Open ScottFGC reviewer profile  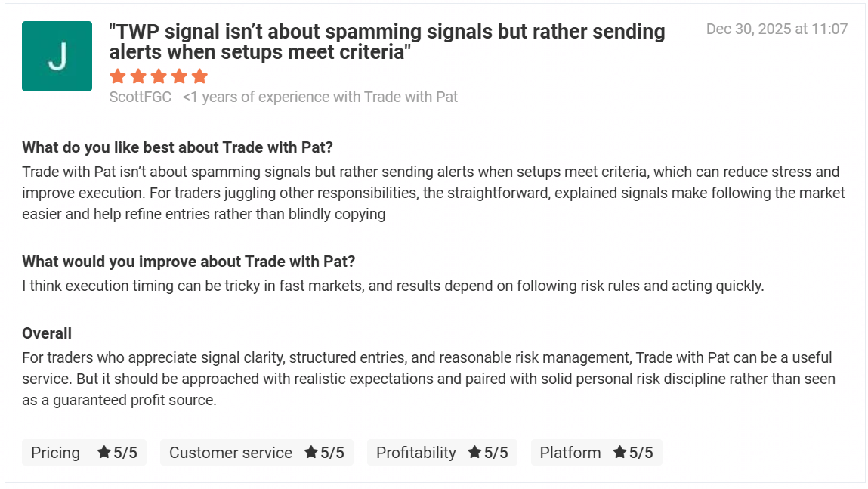(x=140, y=97)
